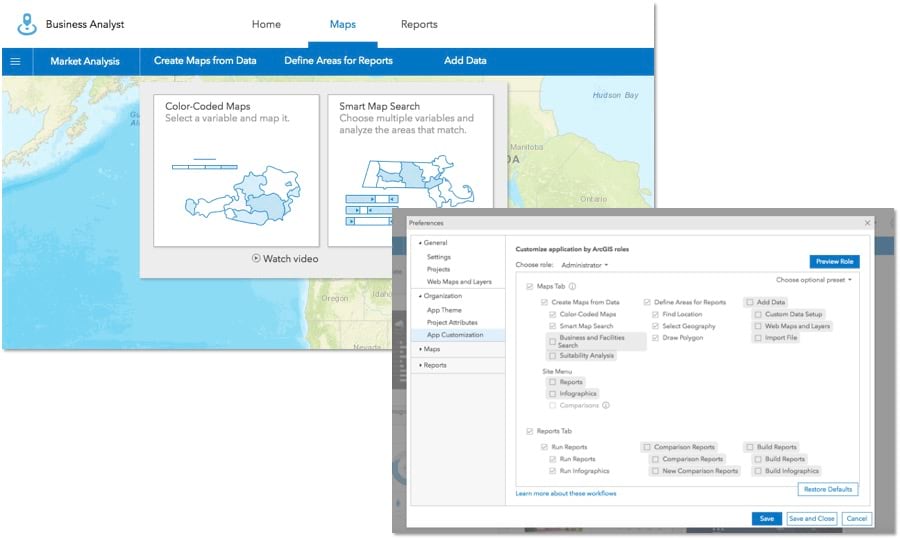The image size is (901, 540).
Task: Click the Save button
Action: pyautogui.click(x=767, y=519)
